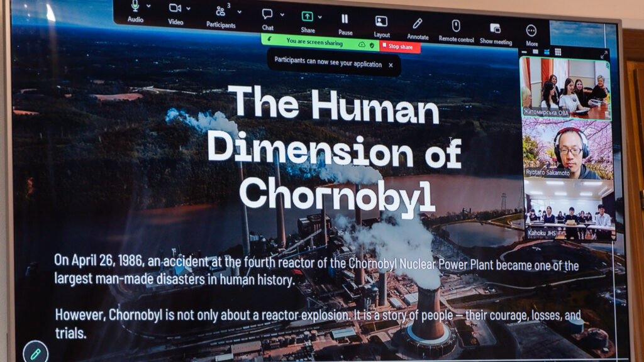Expand the Share options arrow
The width and height of the screenshot is (644, 362).
(x=320, y=16)
